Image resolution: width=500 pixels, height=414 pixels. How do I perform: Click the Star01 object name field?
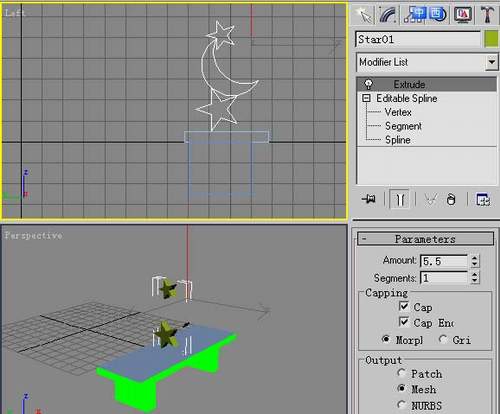click(x=418, y=39)
